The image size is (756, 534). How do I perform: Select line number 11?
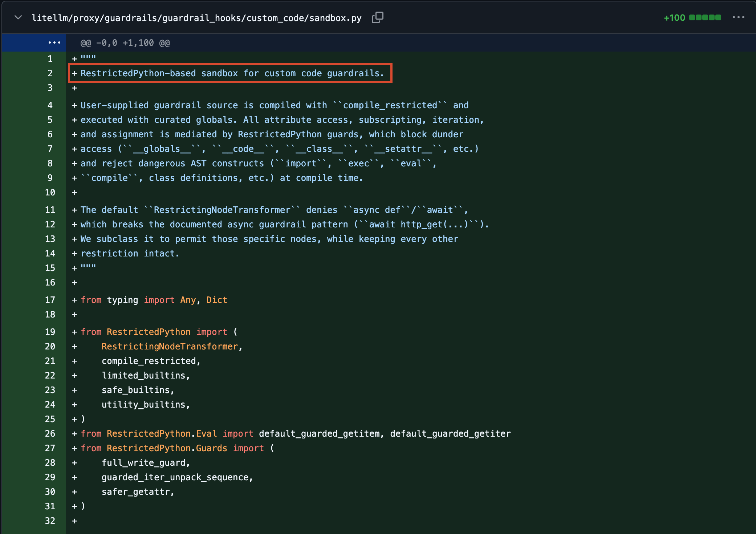50,210
